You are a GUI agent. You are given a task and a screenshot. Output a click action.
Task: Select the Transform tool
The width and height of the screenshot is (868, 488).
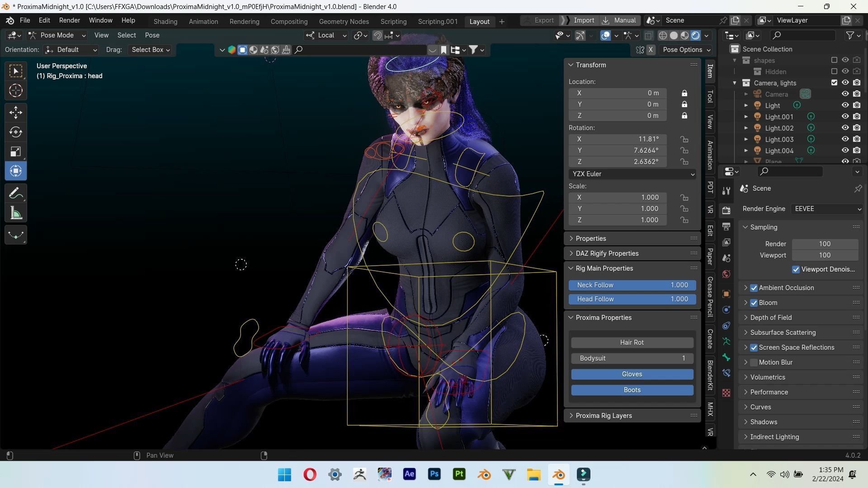click(x=16, y=171)
